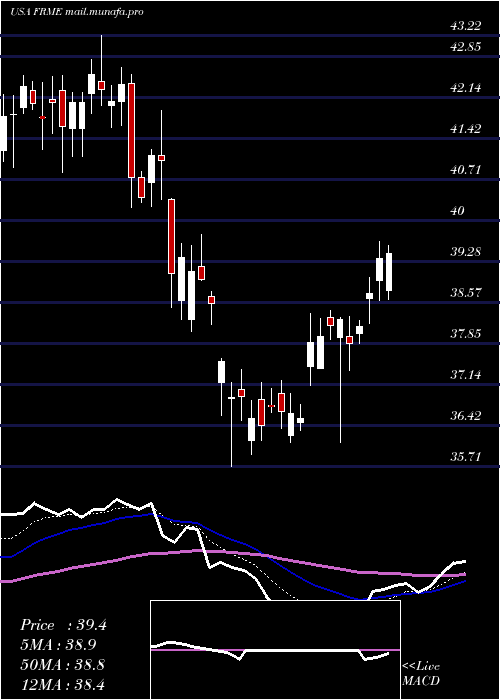Click the 40 price axis label
Screen dimensions: 500x700
point(458,211)
